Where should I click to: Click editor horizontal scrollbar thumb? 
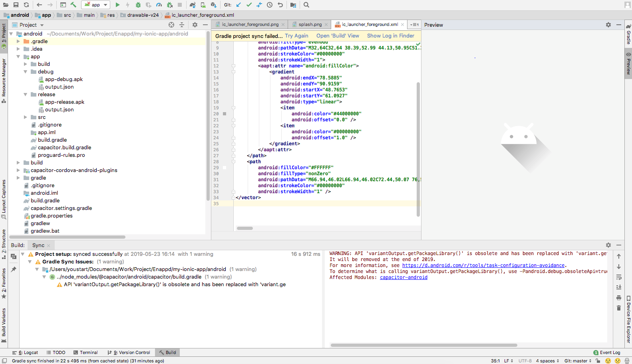click(245, 228)
